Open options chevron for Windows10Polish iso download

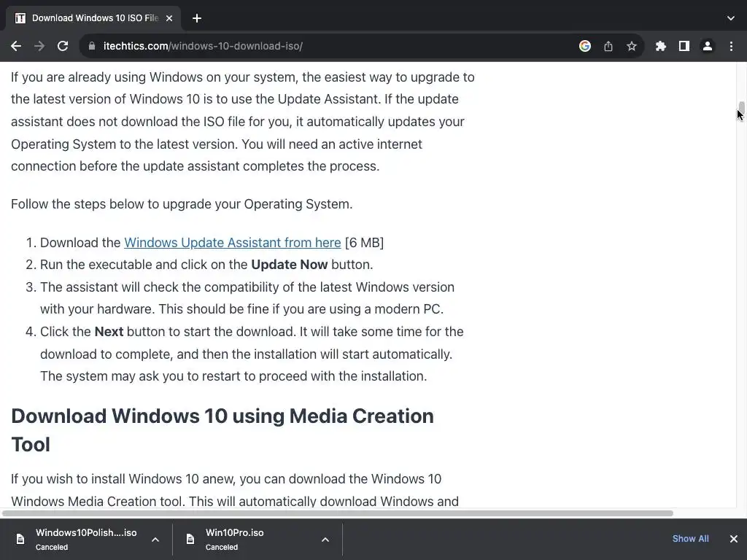155,540
